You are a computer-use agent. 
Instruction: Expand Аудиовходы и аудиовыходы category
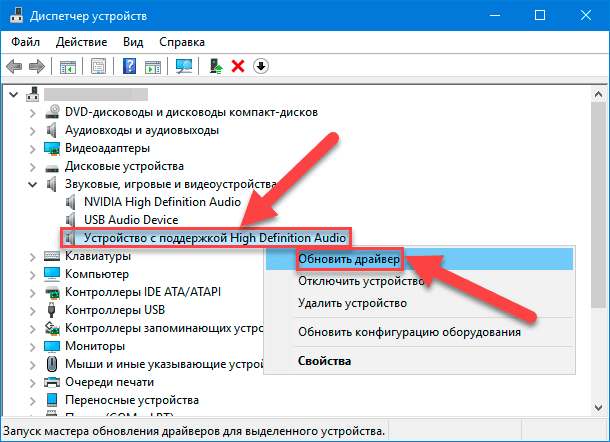click(x=33, y=131)
